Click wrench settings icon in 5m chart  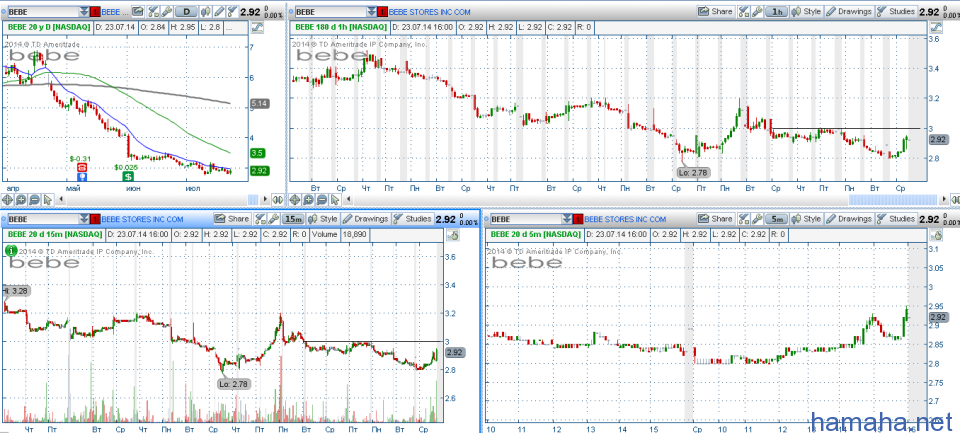coord(757,219)
